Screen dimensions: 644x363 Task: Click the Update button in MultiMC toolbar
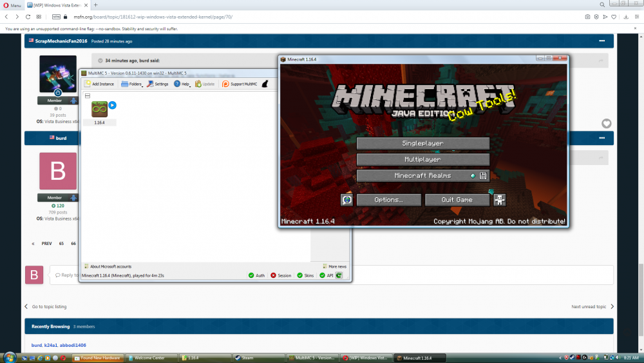205,84
